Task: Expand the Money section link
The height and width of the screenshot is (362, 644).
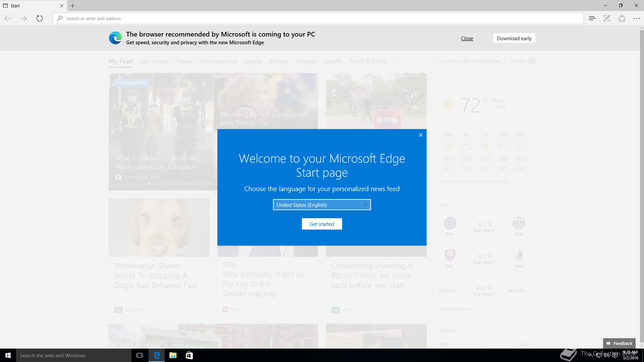Action: tap(450, 331)
